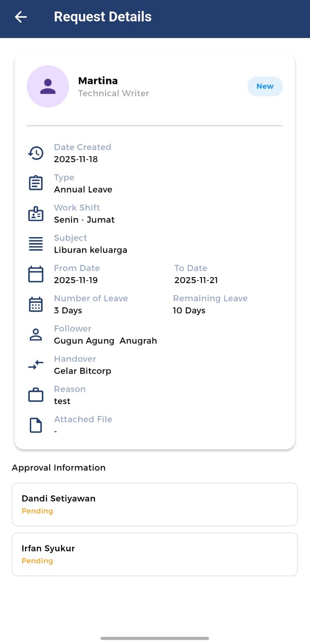Open Irfan Syukur approval card
The image size is (310, 644).
tap(155, 554)
